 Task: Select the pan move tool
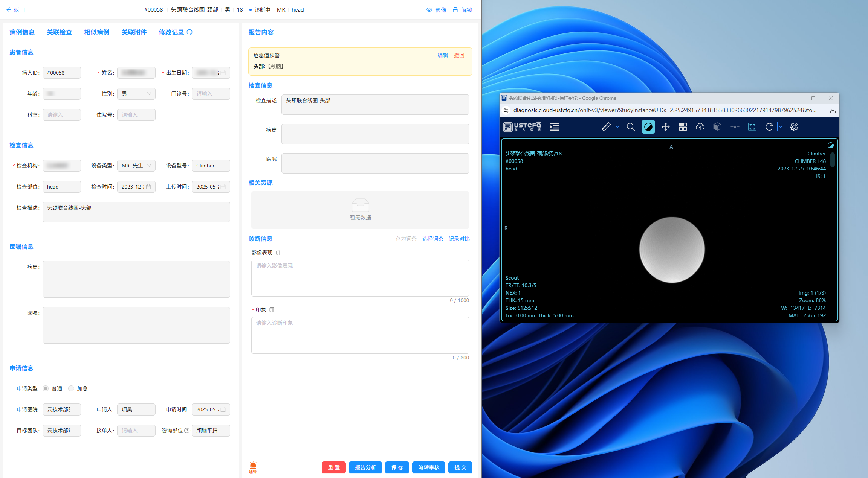[665, 127]
